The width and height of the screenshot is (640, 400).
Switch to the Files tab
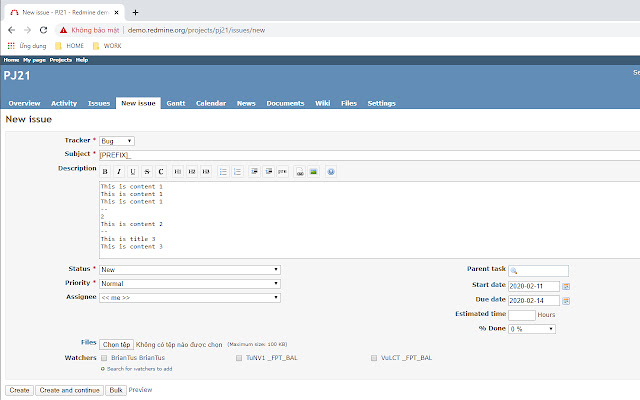(x=349, y=103)
